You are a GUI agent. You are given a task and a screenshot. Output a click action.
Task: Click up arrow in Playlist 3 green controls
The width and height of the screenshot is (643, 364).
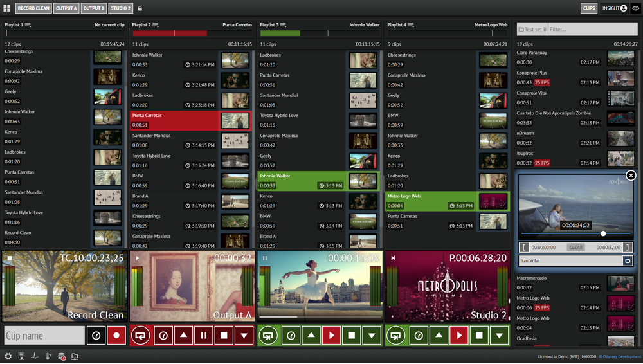(x=311, y=336)
